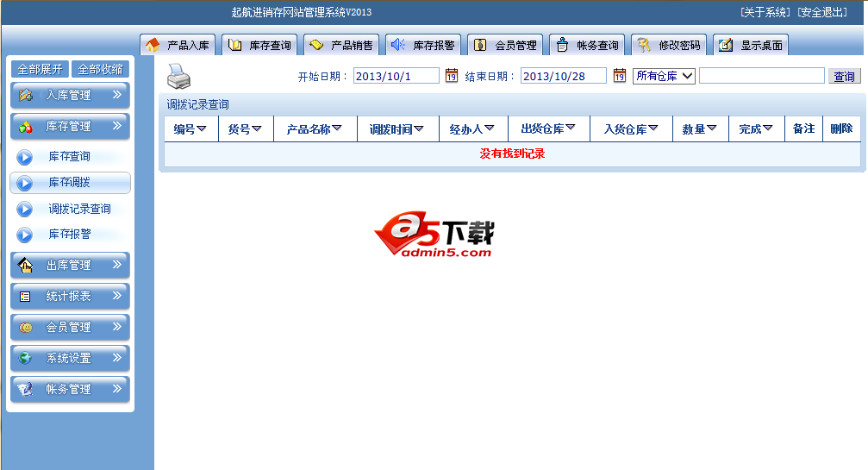
Task: Open the start date calendar picker
Action: tap(452, 75)
